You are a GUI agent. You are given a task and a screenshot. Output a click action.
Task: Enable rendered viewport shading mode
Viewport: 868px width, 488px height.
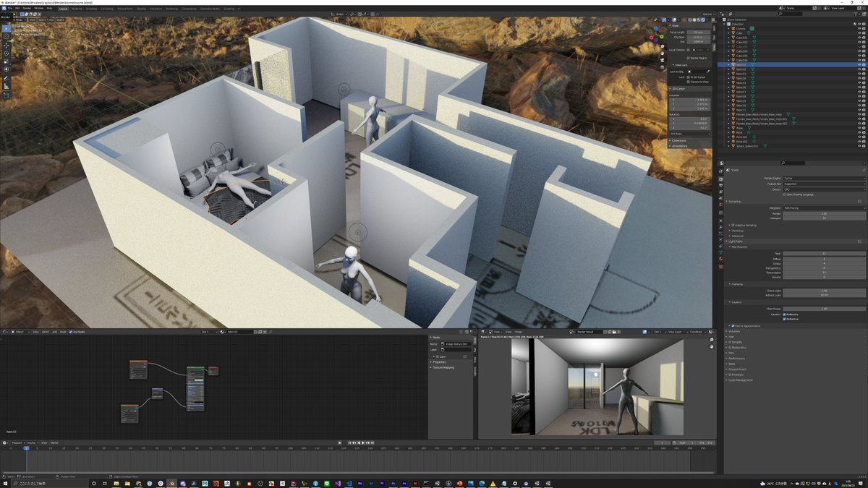703,20
